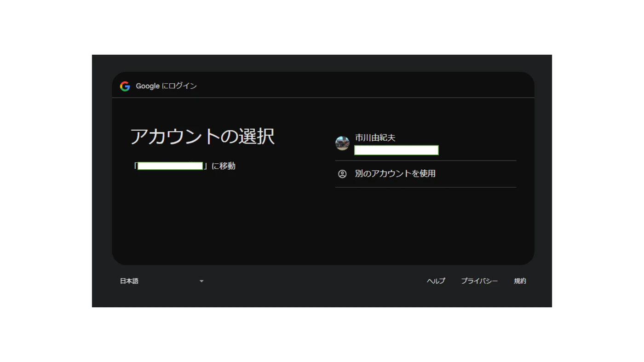The width and height of the screenshot is (644, 362).
Task: Open the プライバシー link
Action: 479,281
